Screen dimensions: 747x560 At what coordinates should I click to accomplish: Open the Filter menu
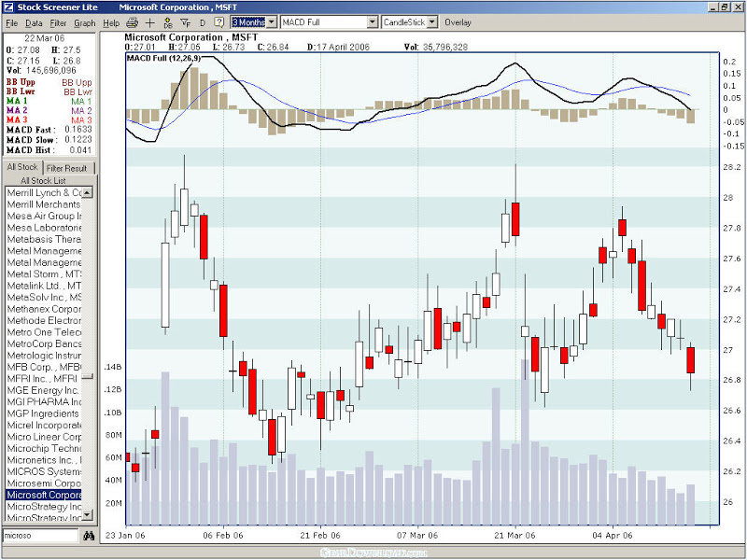[x=58, y=22]
